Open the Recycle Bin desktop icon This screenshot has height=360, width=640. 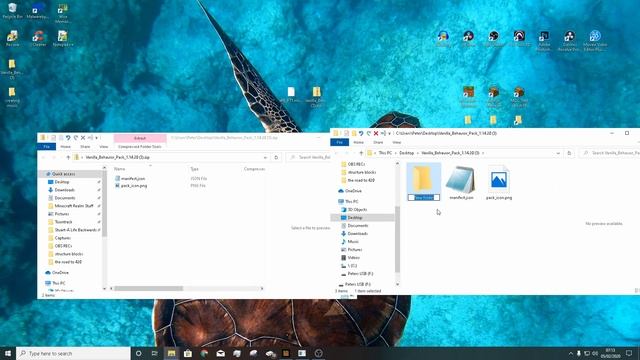pyautogui.click(x=12, y=11)
